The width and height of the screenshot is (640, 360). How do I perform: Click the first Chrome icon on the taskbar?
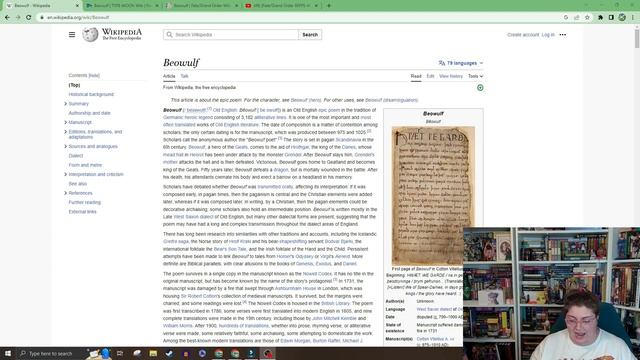219,353
